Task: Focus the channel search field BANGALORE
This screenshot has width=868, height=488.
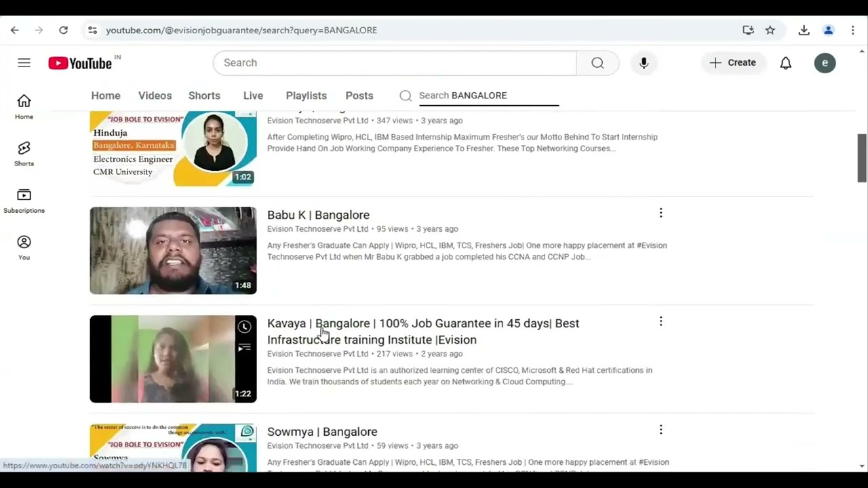Action: [488, 96]
